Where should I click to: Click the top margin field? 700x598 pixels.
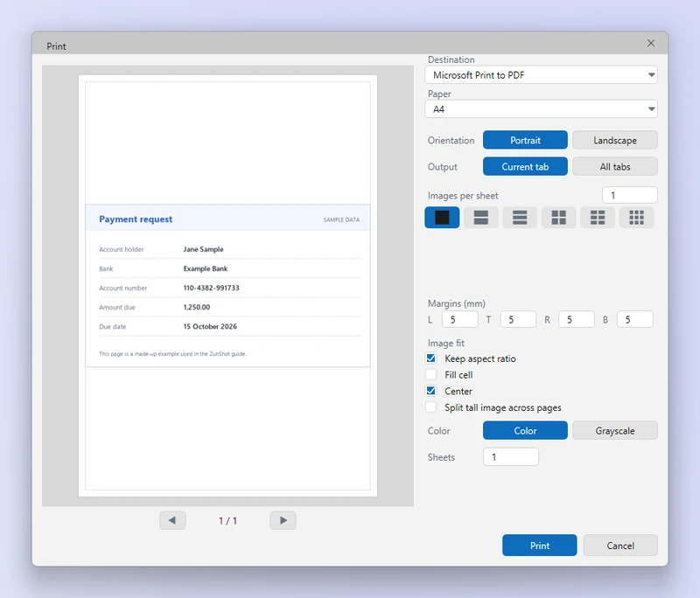point(518,320)
